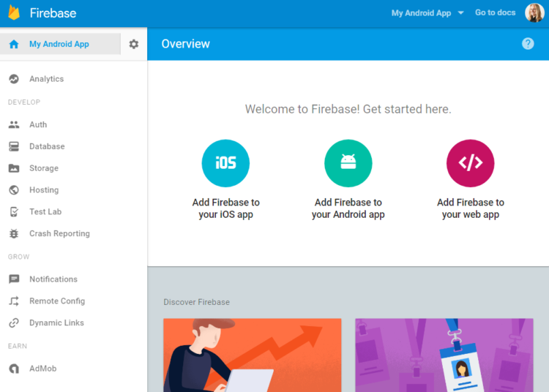Click the Database server icon

pos(14,146)
